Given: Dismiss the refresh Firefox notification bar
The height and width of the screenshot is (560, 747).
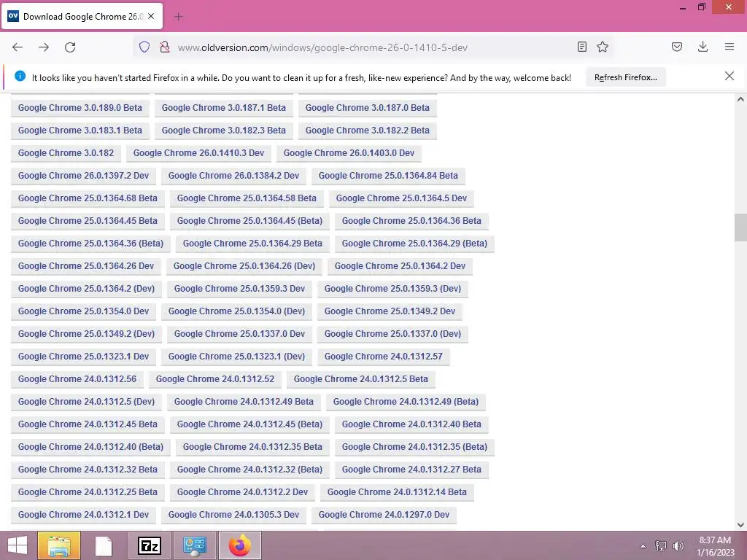Looking at the screenshot, I should point(729,76).
